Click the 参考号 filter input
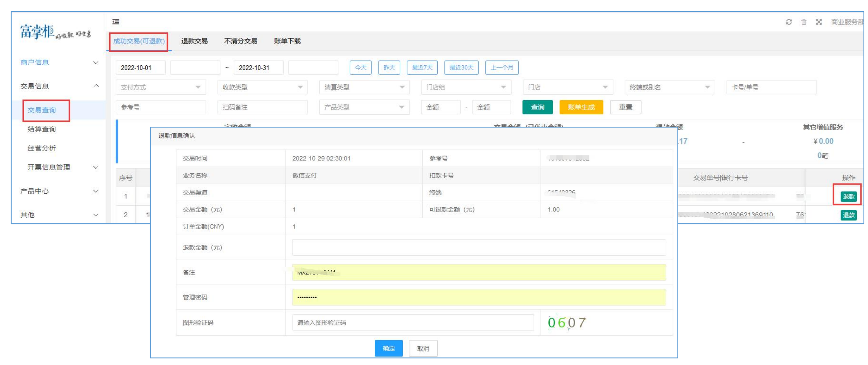The image size is (868, 365). [161, 107]
